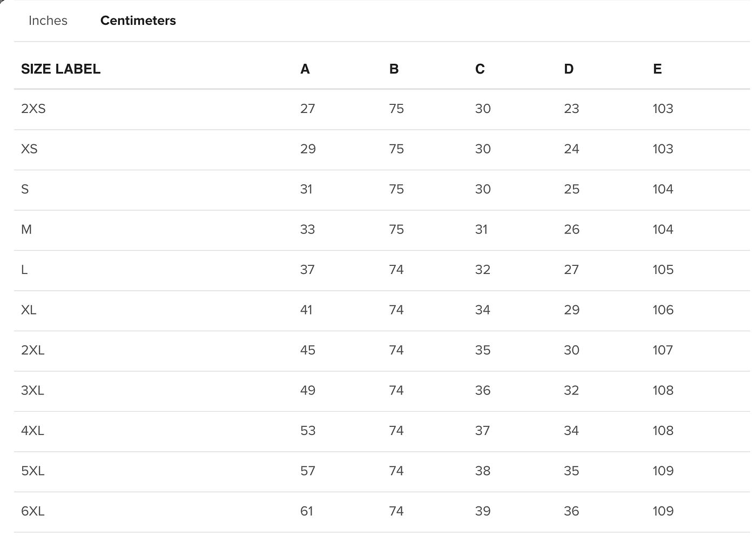Select the 3XL size row label
Screen dimensions: 756x542
[32, 391]
